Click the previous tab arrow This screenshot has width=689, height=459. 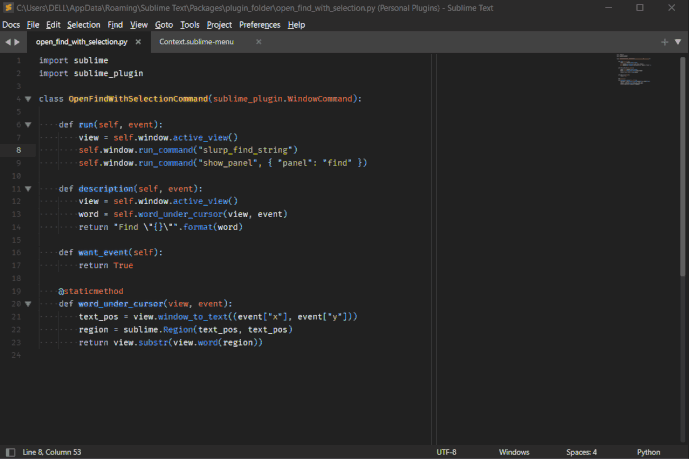[x=7, y=42]
